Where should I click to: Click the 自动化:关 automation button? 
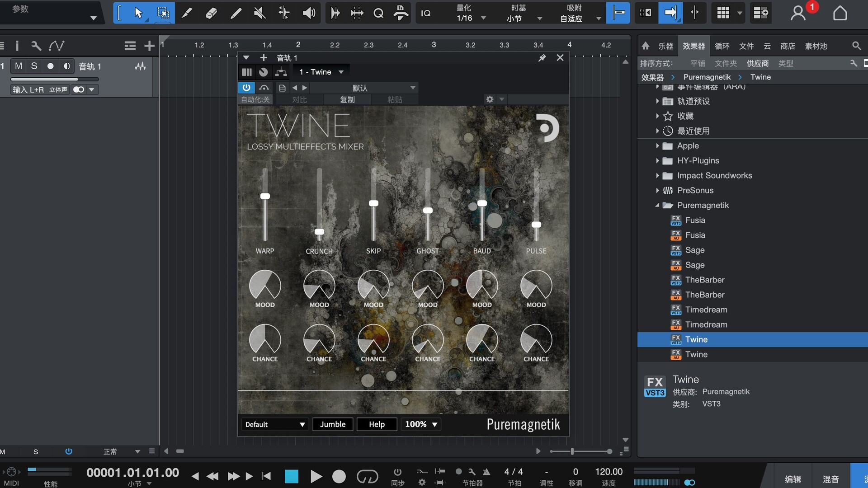255,99
